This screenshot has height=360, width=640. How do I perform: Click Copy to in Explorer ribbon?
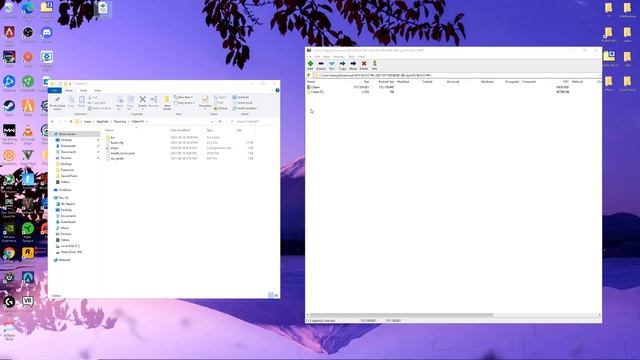pyautogui.click(x=131, y=102)
